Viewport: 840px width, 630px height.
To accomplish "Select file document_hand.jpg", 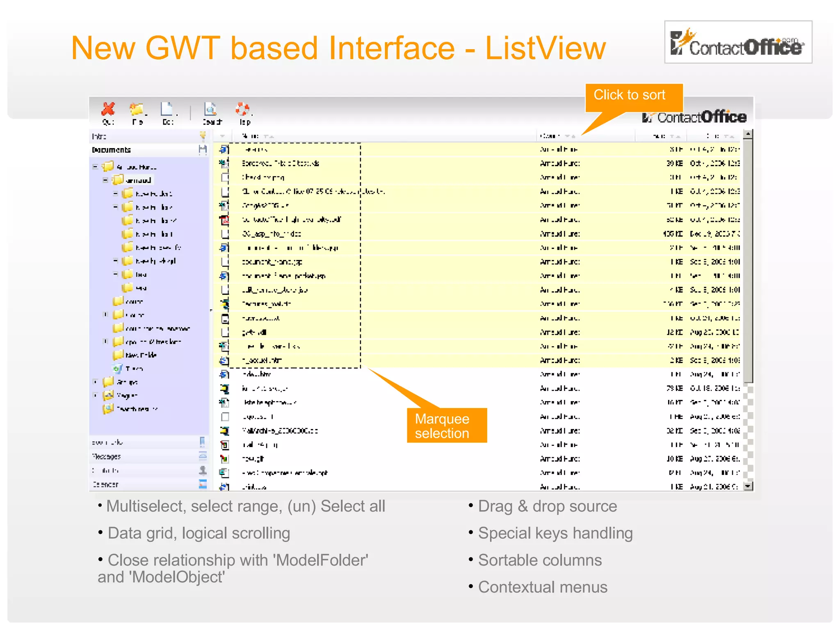I will click(x=272, y=262).
